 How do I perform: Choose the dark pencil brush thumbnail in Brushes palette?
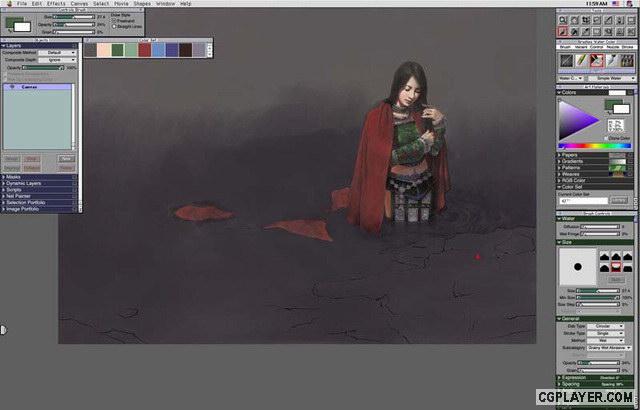coord(566,61)
